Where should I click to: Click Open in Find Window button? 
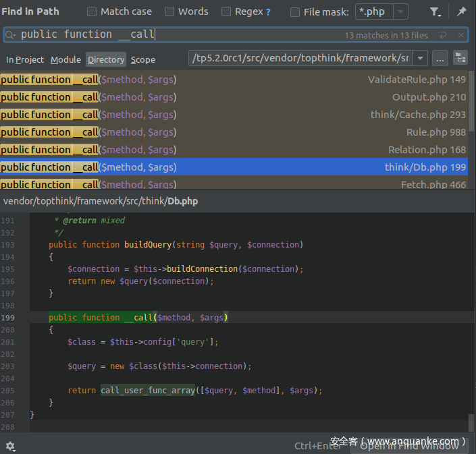click(409, 445)
